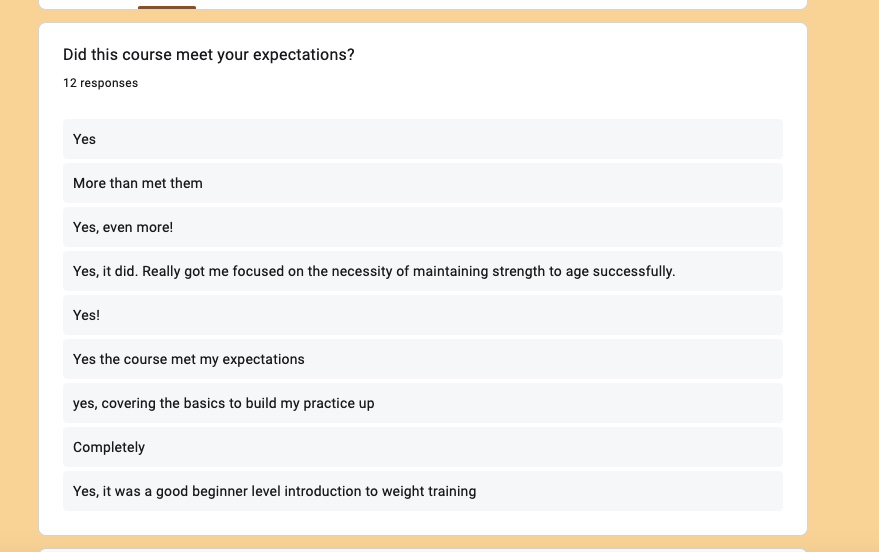This screenshot has height=552, width=879.
Task: Select the first 'Yes' response row
Action: pos(423,139)
